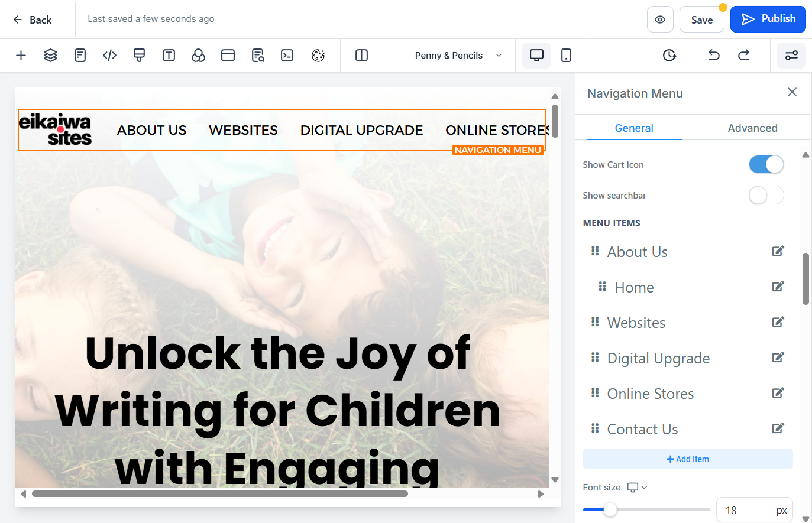
Task: Open the typography T icon
Action: [169, 56]
